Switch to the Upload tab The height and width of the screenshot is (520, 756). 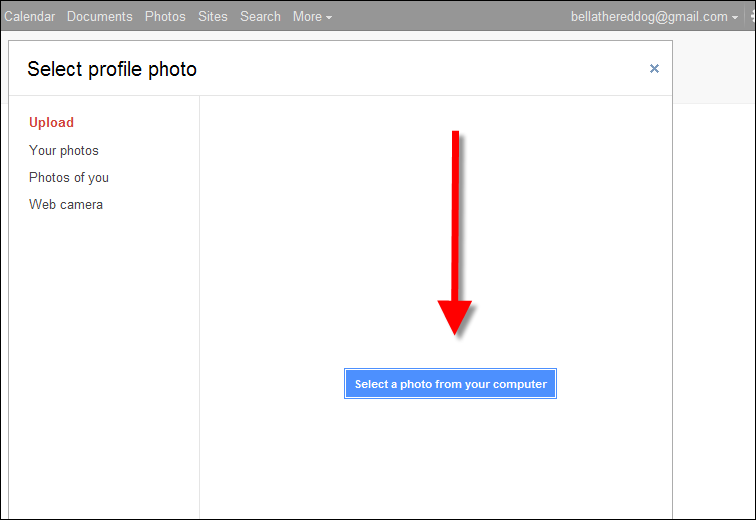(x=51, y=123)
